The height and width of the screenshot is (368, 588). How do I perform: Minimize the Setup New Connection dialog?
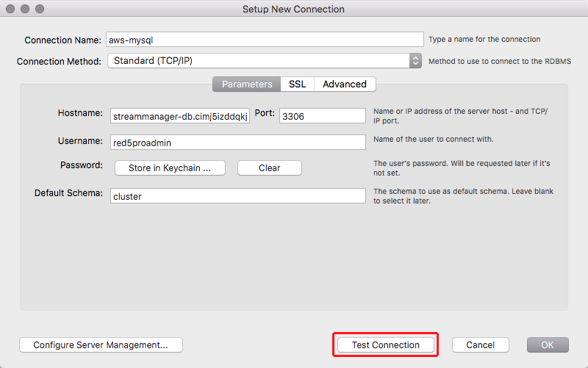click(25, 9)
